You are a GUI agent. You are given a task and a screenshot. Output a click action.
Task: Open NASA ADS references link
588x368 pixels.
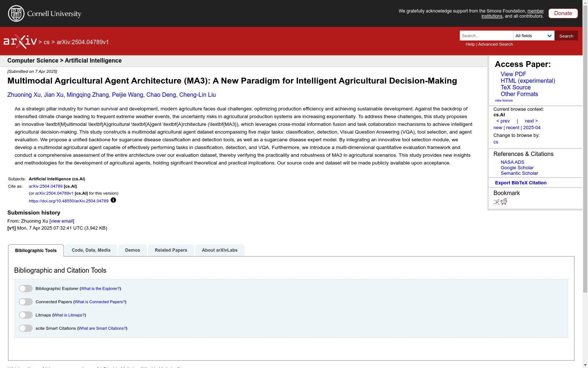512,162
